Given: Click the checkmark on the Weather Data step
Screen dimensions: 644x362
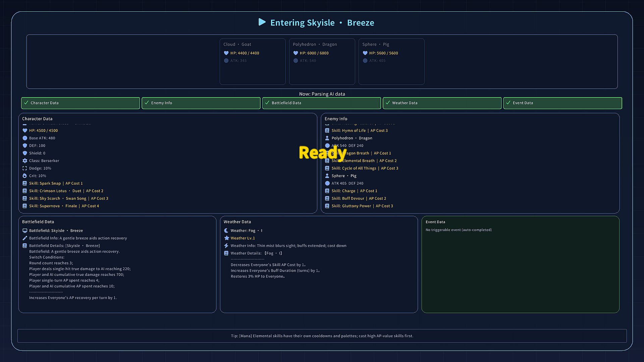Looking at the screenshot, I should (388, 103).
